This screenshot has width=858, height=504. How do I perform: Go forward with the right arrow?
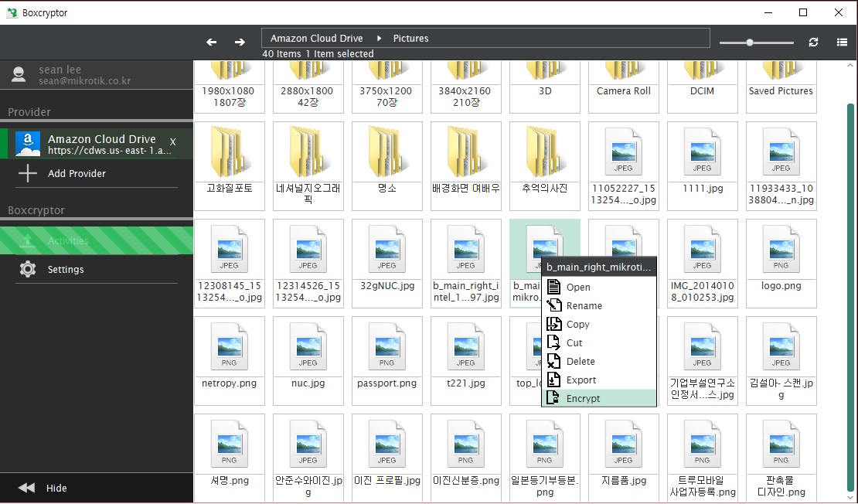(x=240, y=43)
